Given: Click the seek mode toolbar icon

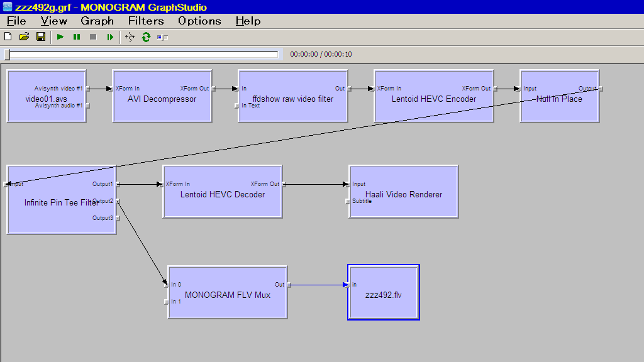Looking at the screenshot, I should 163,37.
